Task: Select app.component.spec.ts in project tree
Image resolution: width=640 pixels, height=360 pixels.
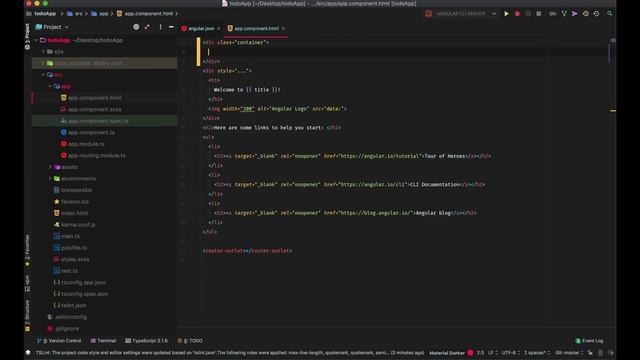Action: [98, 121]
